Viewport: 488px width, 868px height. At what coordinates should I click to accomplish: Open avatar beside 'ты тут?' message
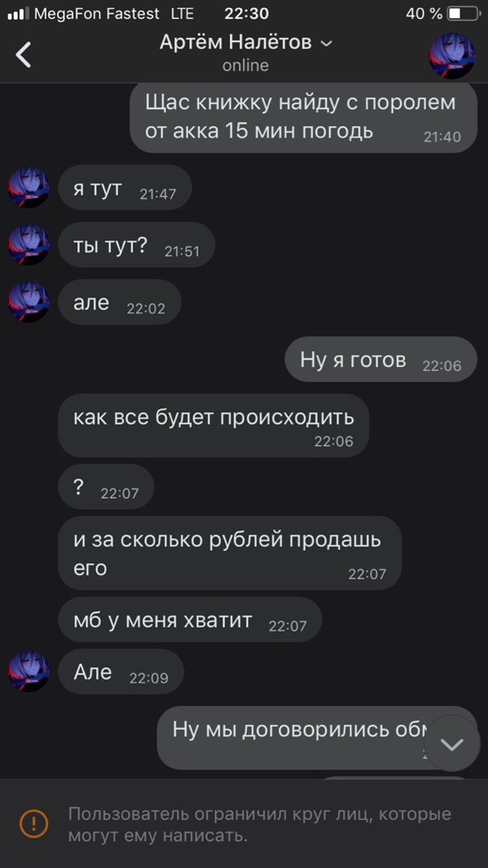(x=29, y=244)
